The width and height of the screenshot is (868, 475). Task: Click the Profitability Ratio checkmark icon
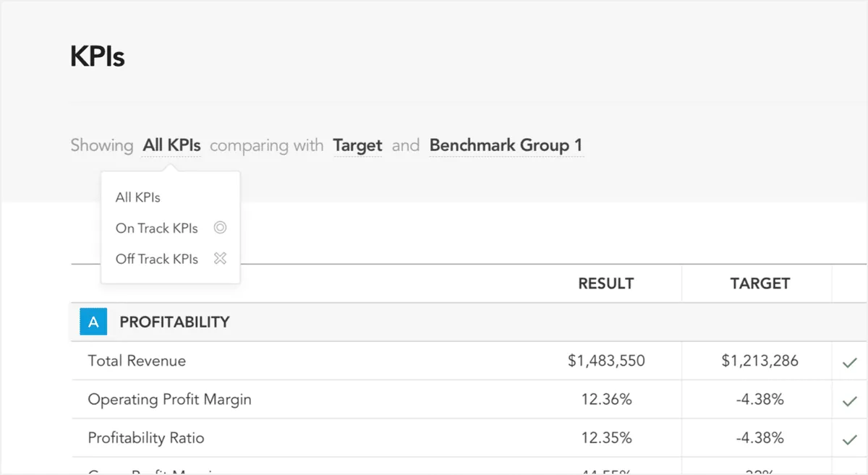click(x=849, y=440)
